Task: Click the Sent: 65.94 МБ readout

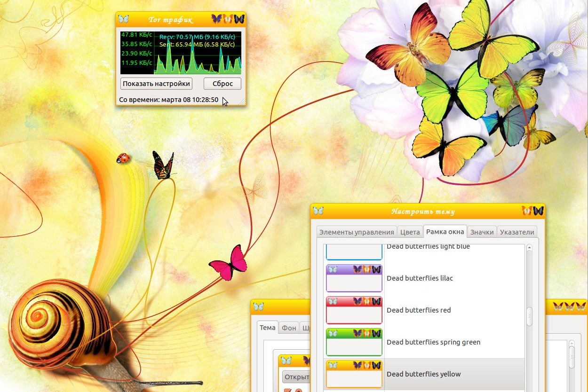Action: (x=197, y=45)
